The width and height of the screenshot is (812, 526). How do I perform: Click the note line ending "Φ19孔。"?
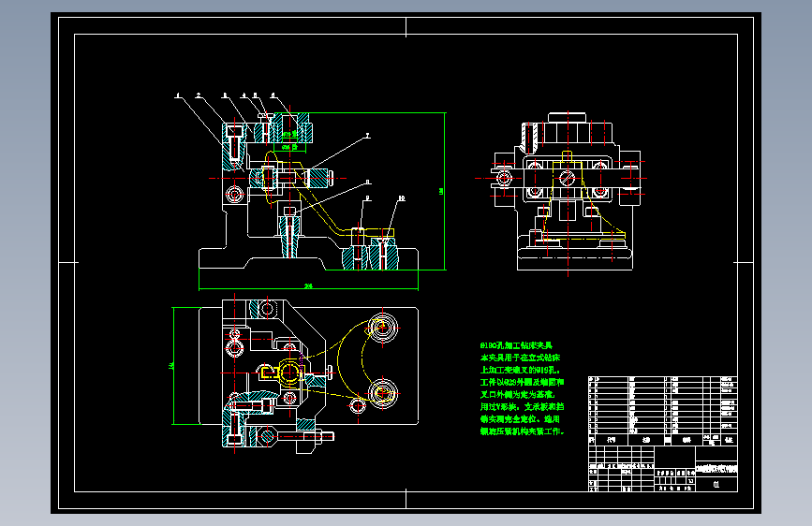click(520, 371)
